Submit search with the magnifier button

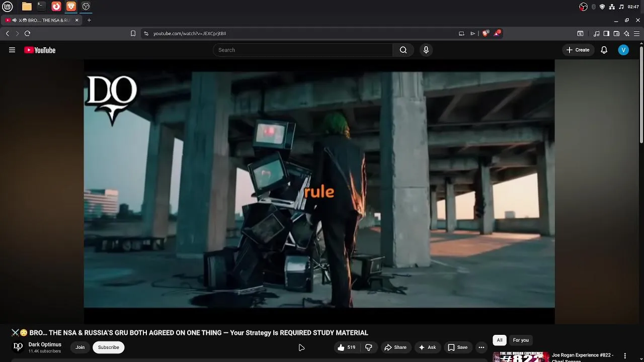tap(403, 50)
